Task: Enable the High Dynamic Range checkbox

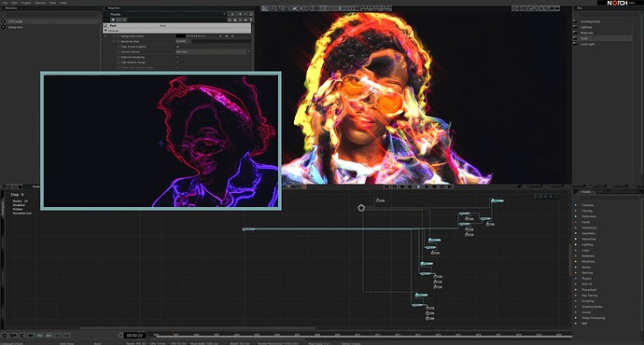Action: [177, 62]
